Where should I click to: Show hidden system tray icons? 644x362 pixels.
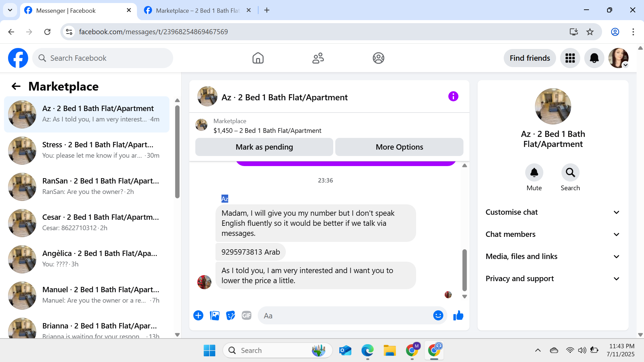(538, 350)
